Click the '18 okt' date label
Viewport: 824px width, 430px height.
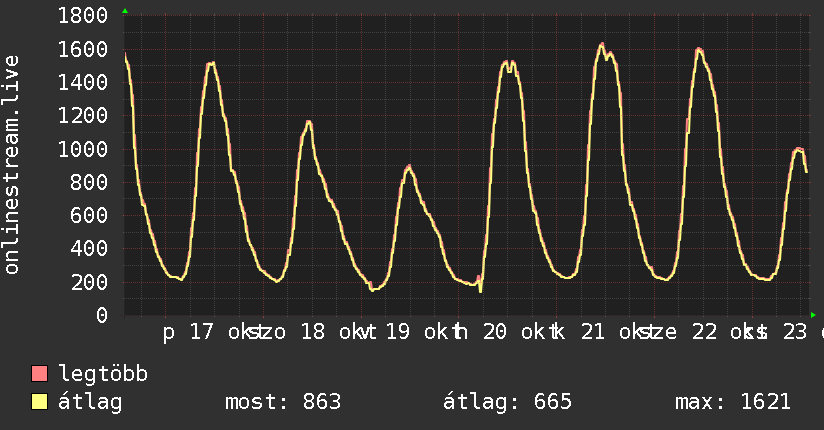pyautogui.click(x=334, y=332)
